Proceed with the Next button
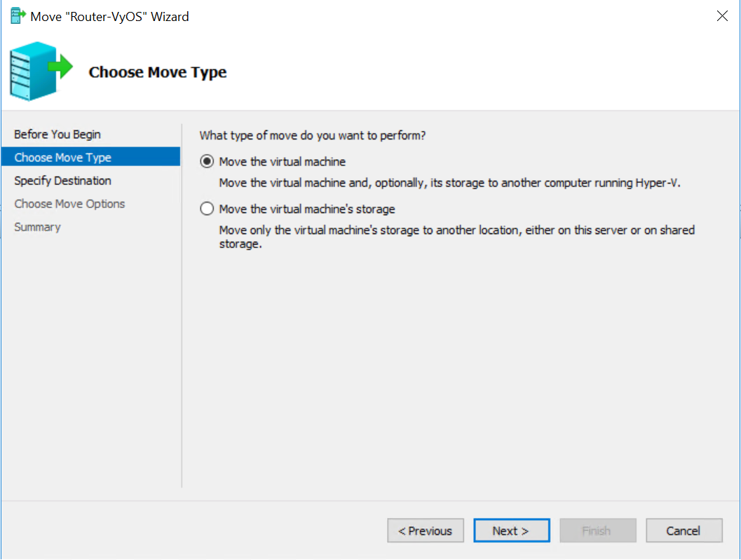 (x=511, y=531)
